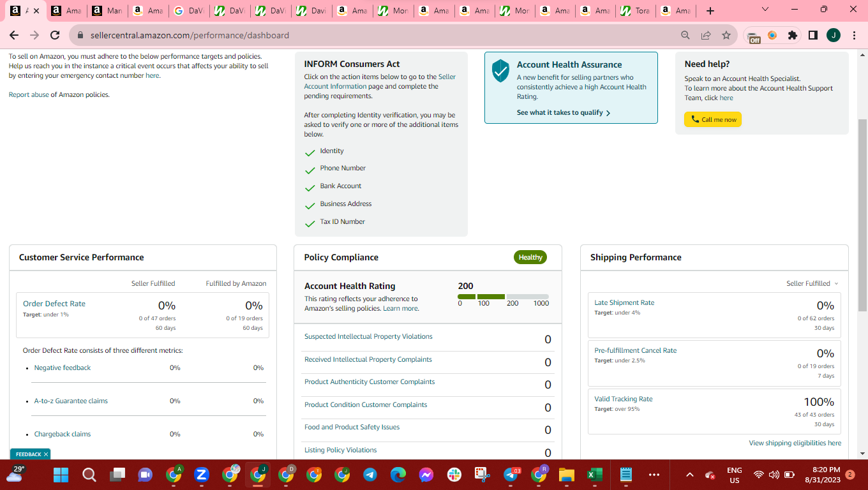Open the Seller Account Information link

coord(380,82)
